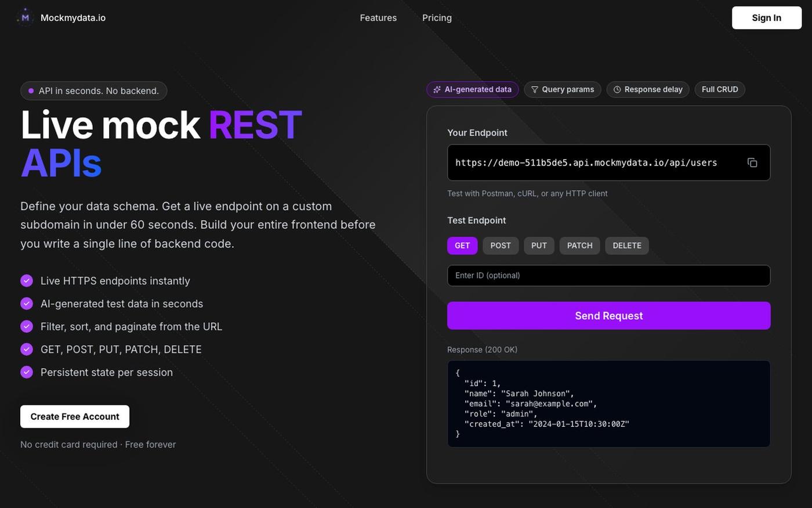
Task: Click 'Test with Postman, cURL, or any HTTP client'
Action: click(527, 193)
